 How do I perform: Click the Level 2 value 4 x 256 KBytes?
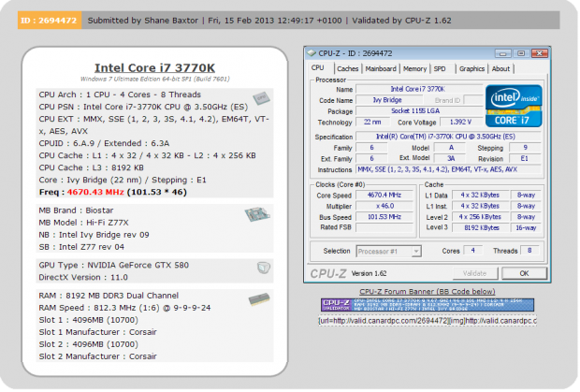point(480,217)
